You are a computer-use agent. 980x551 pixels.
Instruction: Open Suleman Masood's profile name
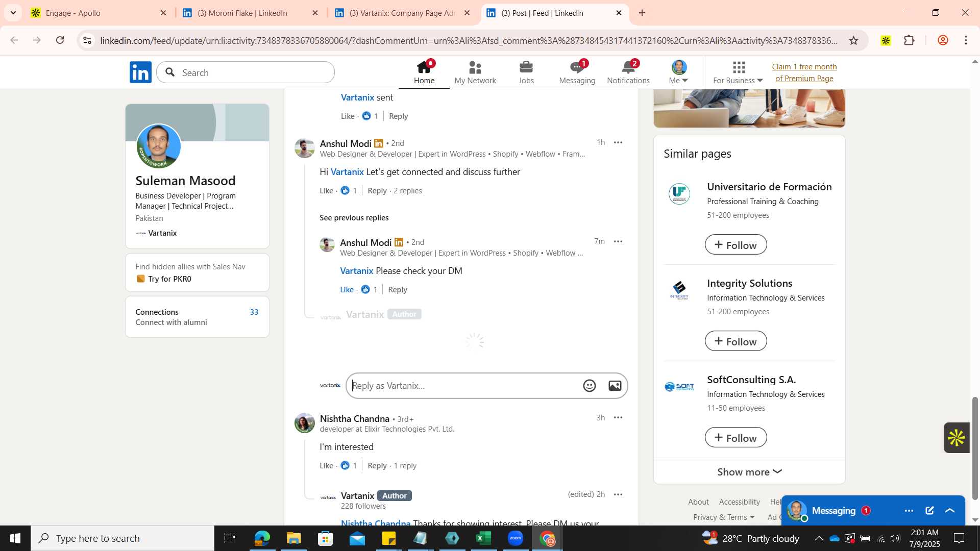(185, 181)
